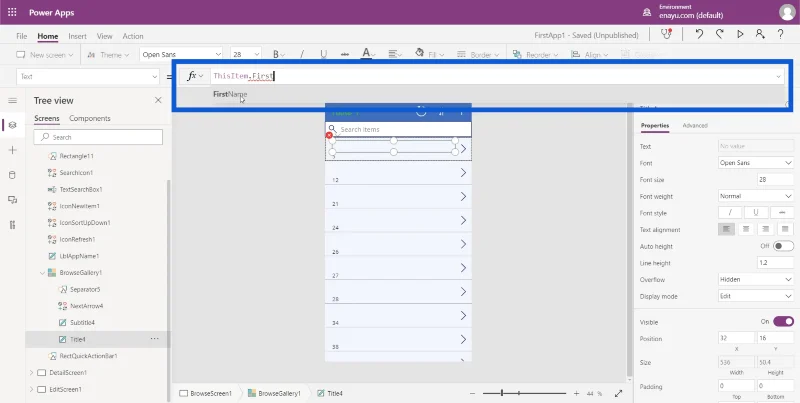Click into the Tree view search field

[98, 137]
